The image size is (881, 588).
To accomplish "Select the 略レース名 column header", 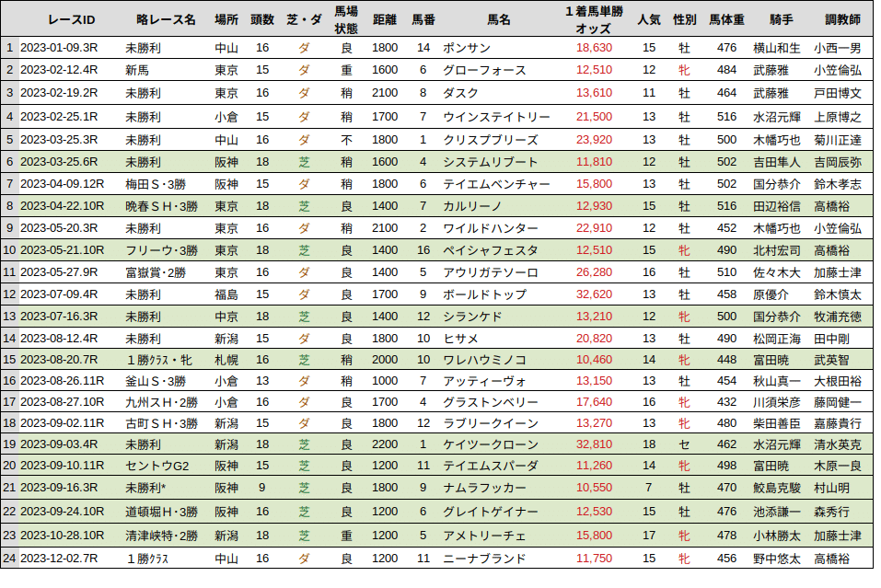I will click(166, 19).
